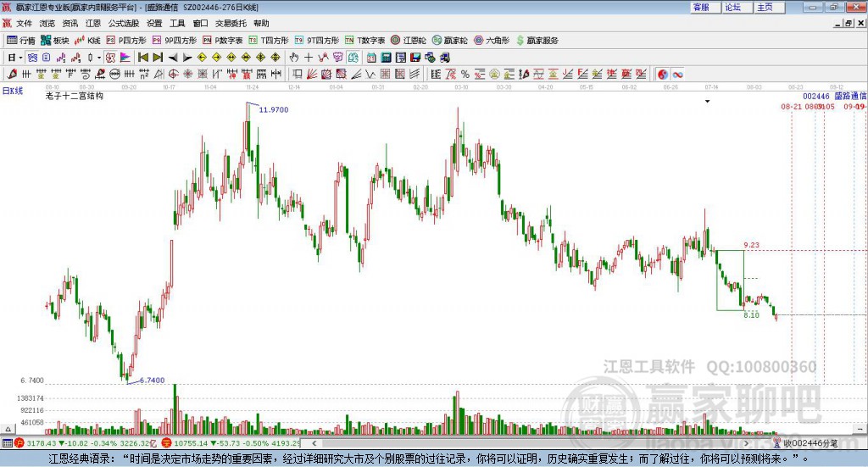
Task: Click the circular target angle tool
Action: click(x=173, y=74)
